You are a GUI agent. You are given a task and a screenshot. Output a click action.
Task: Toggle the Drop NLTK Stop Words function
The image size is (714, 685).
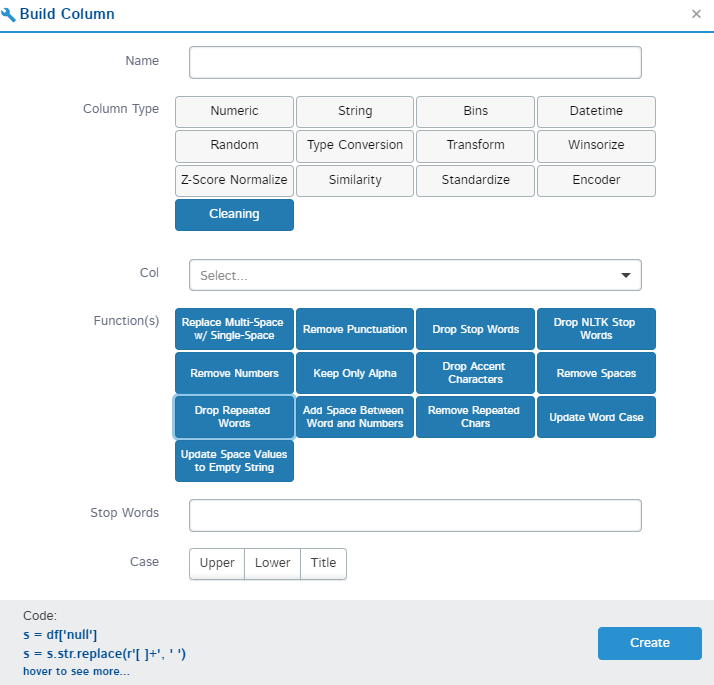point(596,329)
